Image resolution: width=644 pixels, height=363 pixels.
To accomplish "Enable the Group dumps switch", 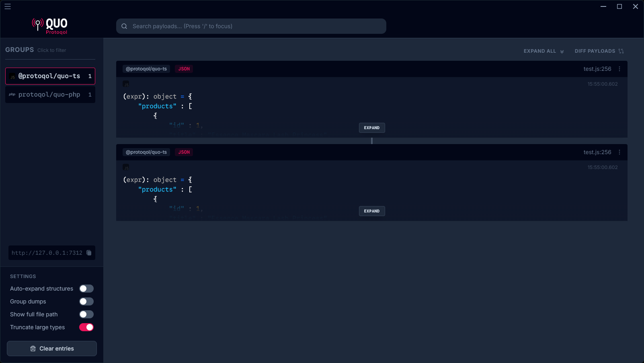I will point(86,301).
